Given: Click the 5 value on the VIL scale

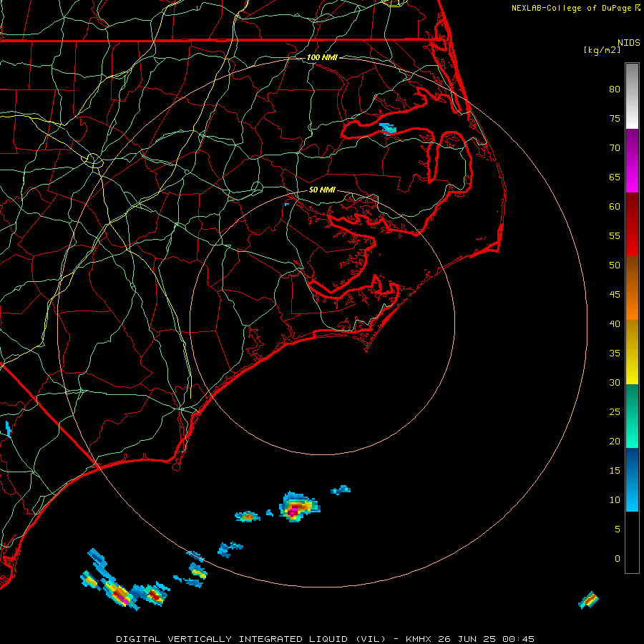Looking at the screenshot, I should 618,530.
